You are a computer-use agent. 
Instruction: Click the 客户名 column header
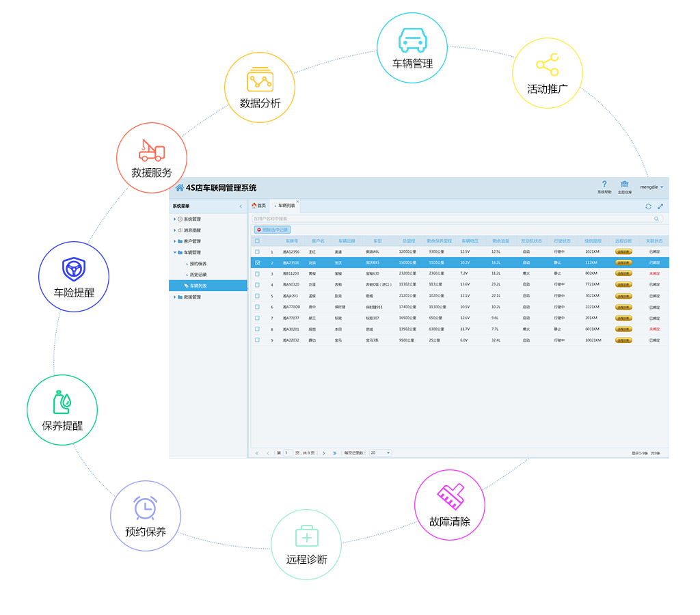click(319, 241)
